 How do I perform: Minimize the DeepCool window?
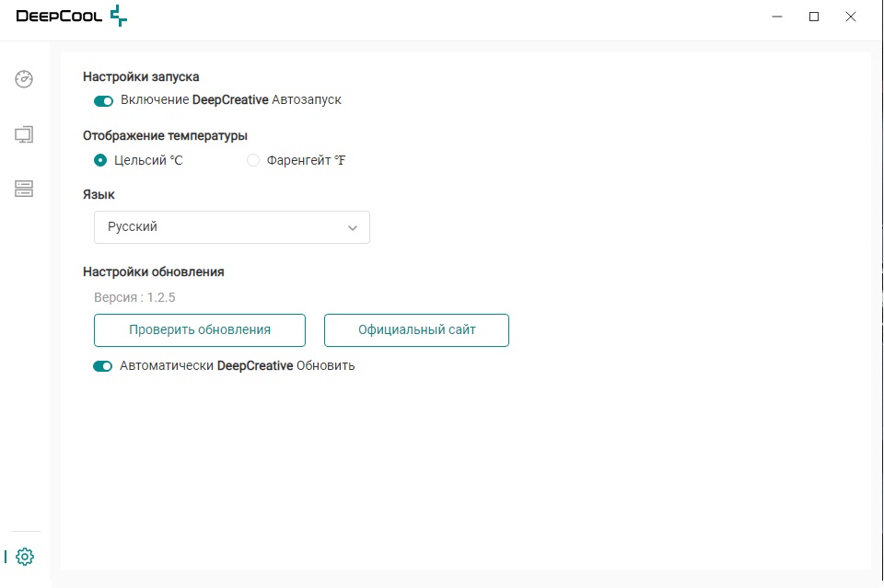[x=777, y=17]
